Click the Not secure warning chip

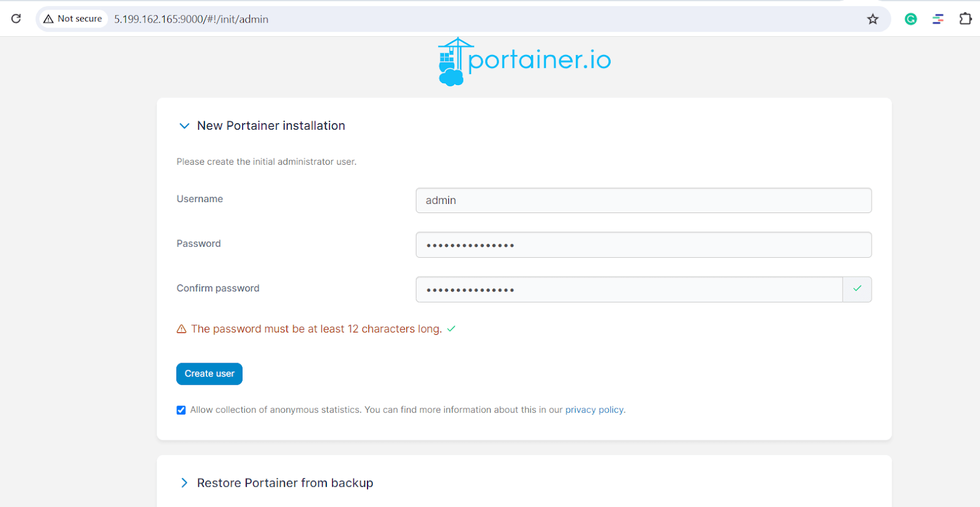73,19
